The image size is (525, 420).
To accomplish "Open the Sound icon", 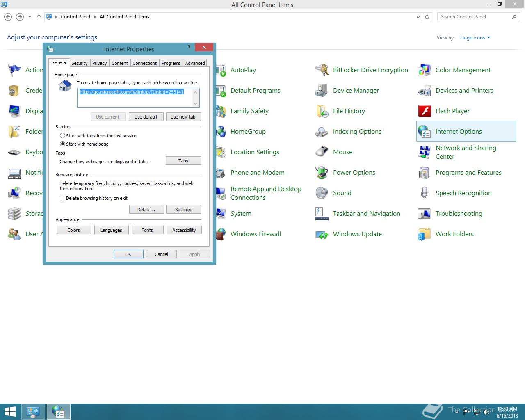I will [322, 193].
